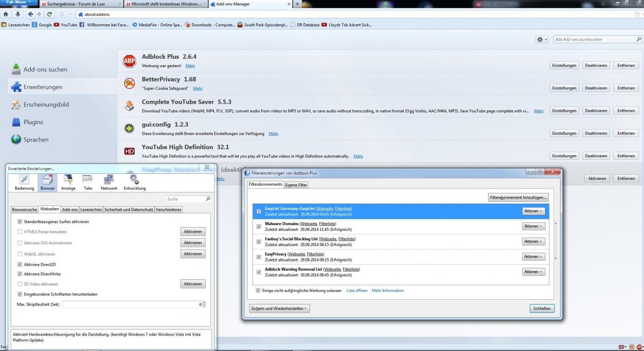Open the add-ons manager gear tools menu
The height and width of the screenshot is (351, 644).
542,39
